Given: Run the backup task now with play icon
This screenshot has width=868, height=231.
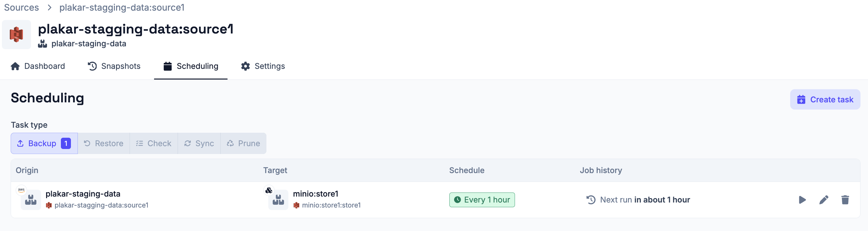Looking at the screenshot, I should click(x=802, y=200).
